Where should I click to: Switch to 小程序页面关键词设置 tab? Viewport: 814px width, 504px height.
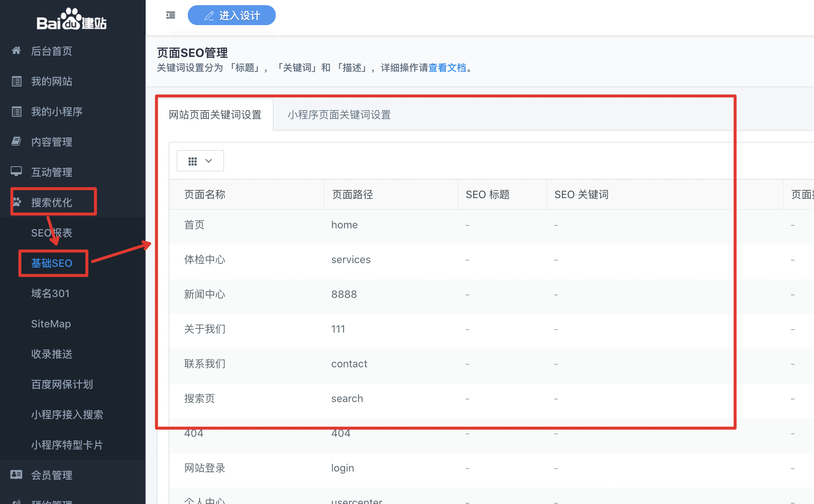(x=339, y=115)
